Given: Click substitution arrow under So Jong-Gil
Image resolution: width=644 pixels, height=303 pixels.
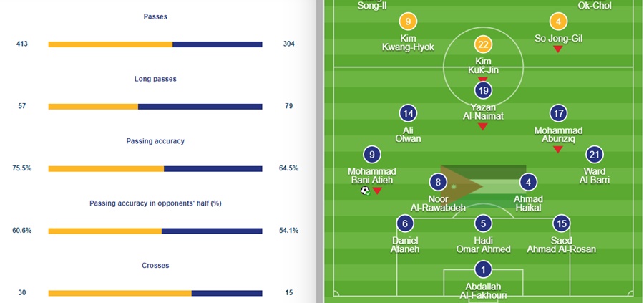Looking at the screenshot, I should (557, 50).
